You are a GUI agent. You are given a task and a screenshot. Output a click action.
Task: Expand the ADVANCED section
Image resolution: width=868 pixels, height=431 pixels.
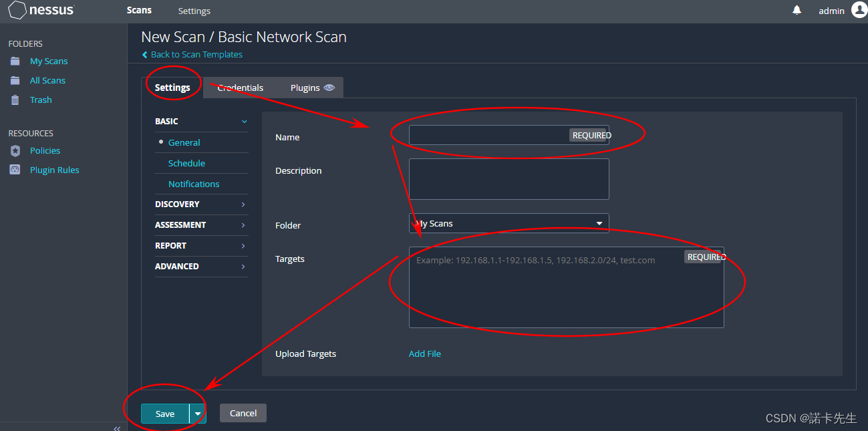coord(201,266)
